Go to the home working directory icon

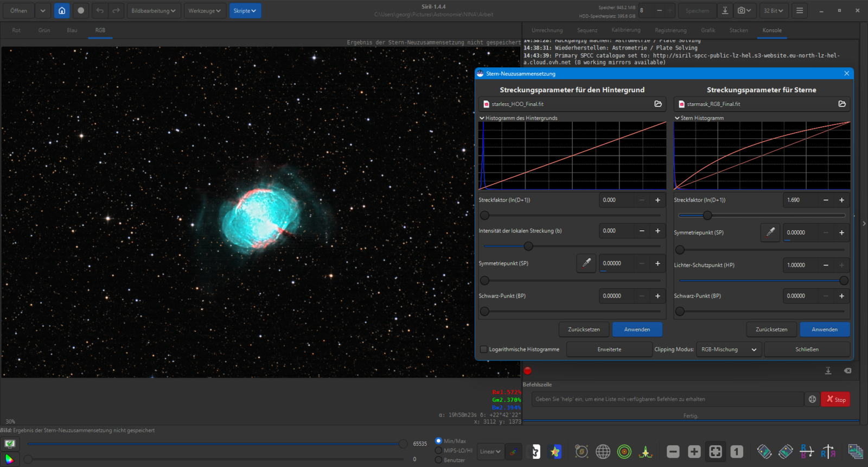click(x=62, y=10)
